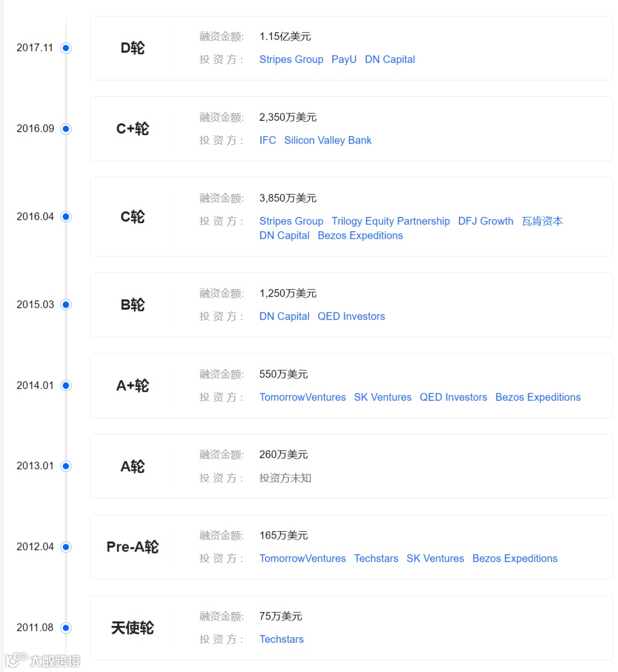Open Bezos Expeditions link in Pre-A轮 row
The height and width of the screenshot is (672, 618).
point(514,559)
